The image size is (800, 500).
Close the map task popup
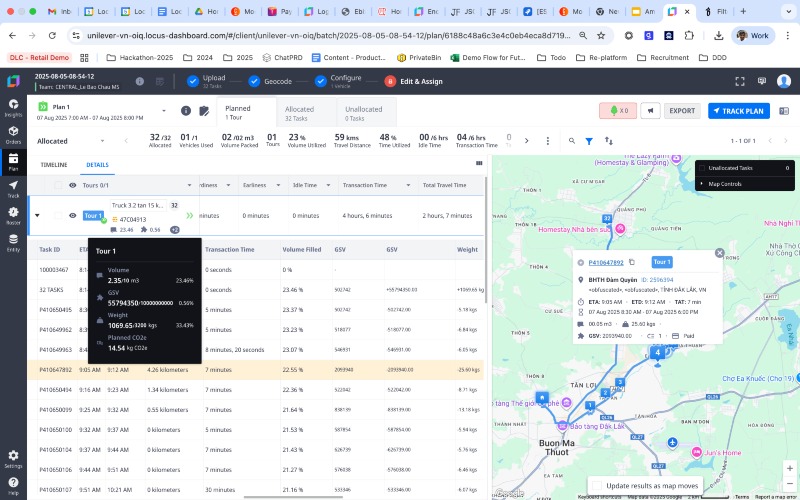pyautogui.click(x=719, y=253)
